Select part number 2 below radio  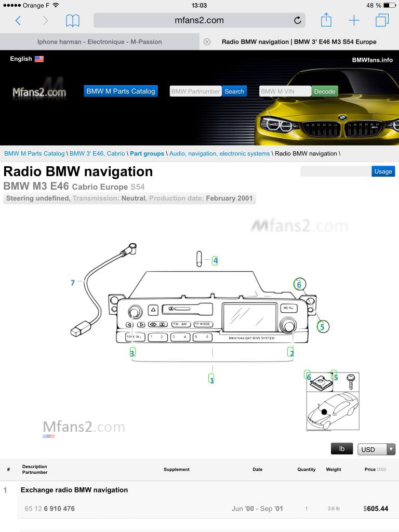291,353
